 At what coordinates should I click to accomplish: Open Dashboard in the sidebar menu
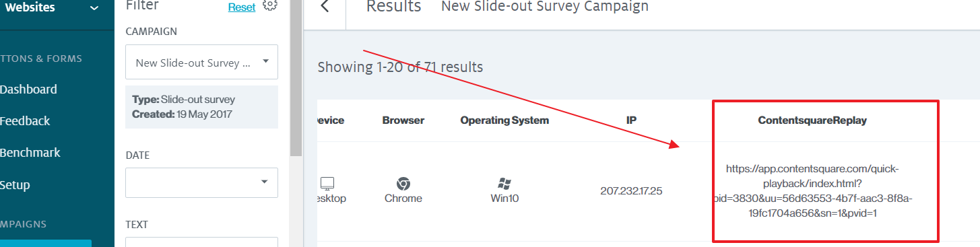point(28,90)
